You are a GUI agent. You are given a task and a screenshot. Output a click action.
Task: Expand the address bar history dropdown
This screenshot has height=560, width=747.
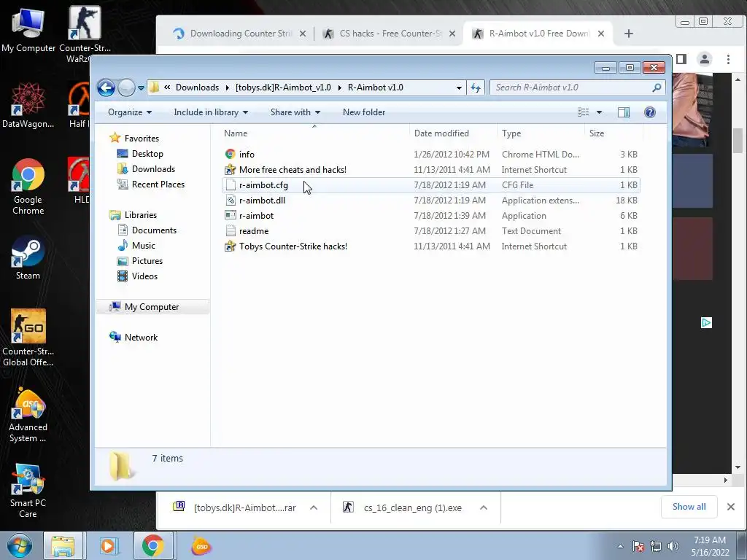[459, 87]
